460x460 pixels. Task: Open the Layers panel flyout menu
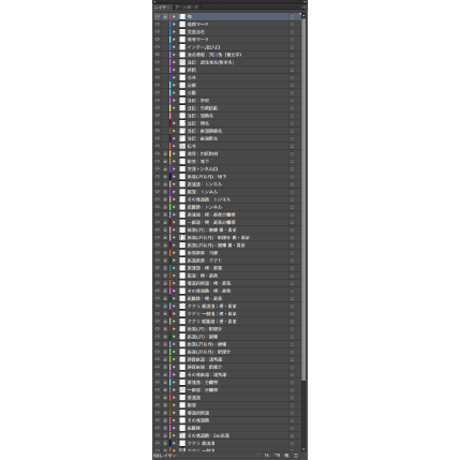point(304,7)
